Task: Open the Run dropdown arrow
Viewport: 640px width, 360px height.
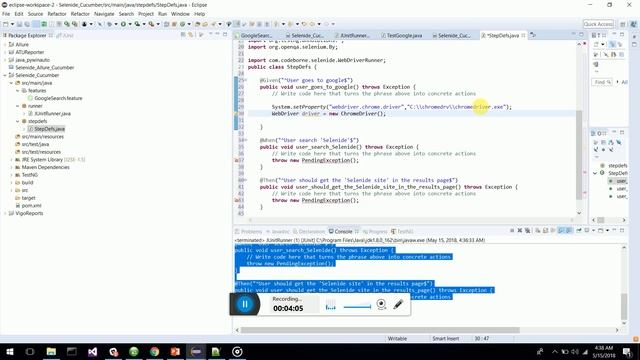Action: tap(130, 24)
